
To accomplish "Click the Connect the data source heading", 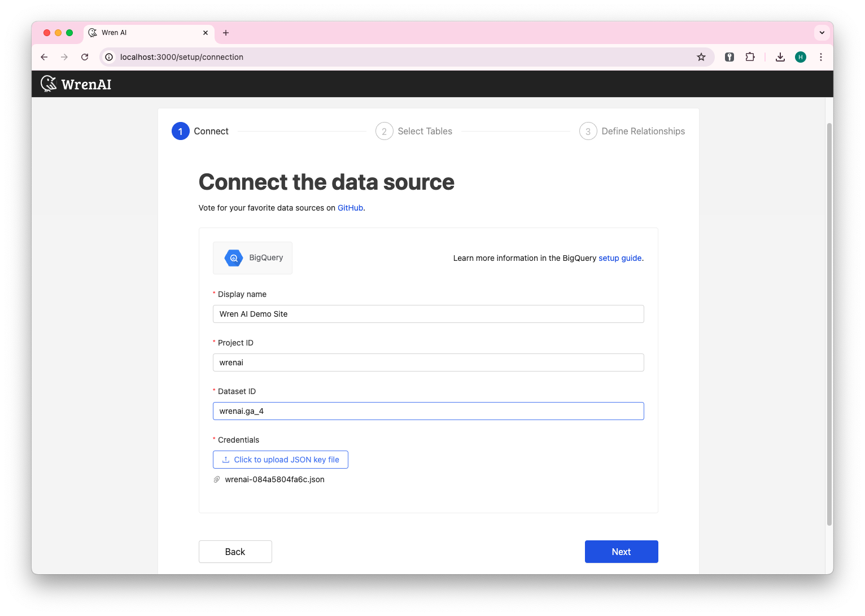I will click(326, 182).
